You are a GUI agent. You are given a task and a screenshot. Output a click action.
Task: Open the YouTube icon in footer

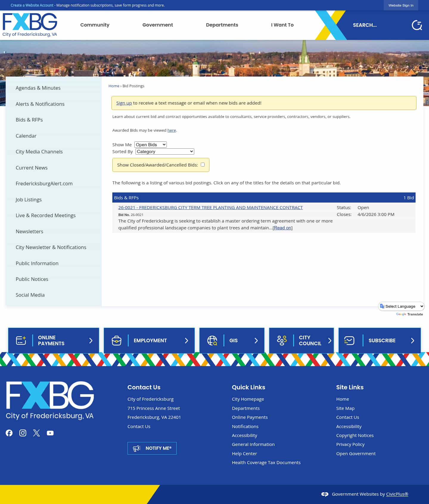coord(50,433)
